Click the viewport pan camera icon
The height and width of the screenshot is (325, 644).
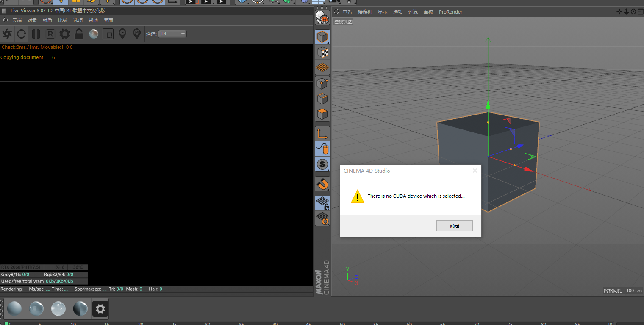click(619, 12)
